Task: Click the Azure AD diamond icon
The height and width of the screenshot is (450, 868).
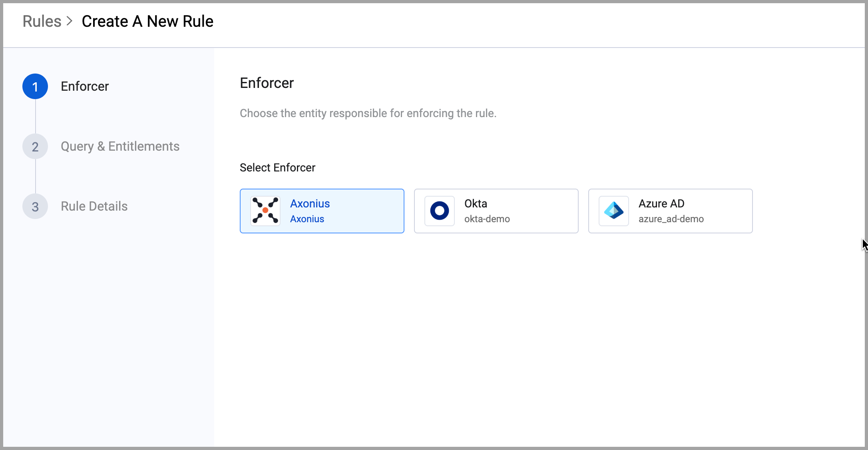Action: coord(613,211)
